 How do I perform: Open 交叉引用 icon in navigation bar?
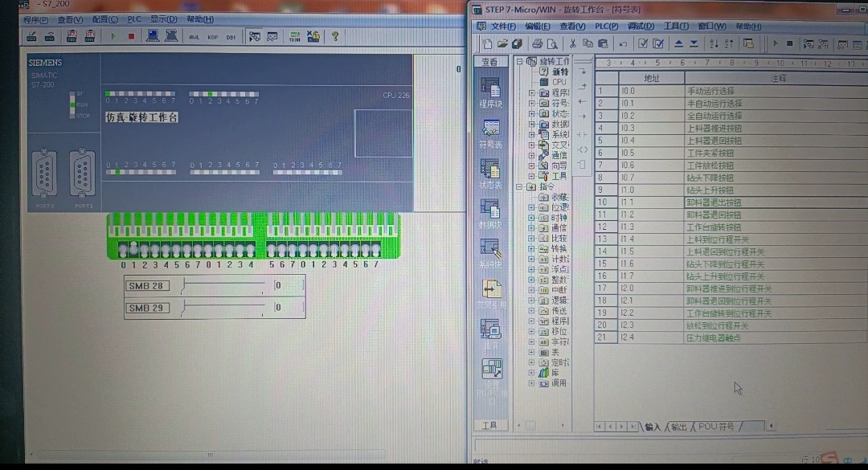(492, 294)
